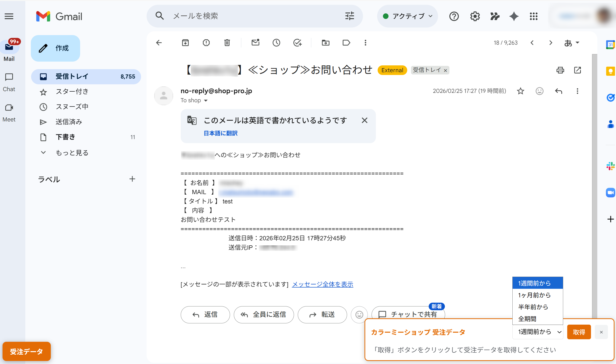Open the スター付き folder
The height and width of the screenshot is (364, 616).
tap(72, 91)
